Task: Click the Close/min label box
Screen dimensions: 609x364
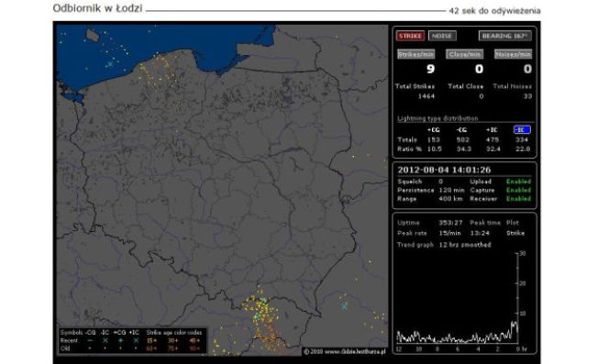Action: click(x=464, y=54)
